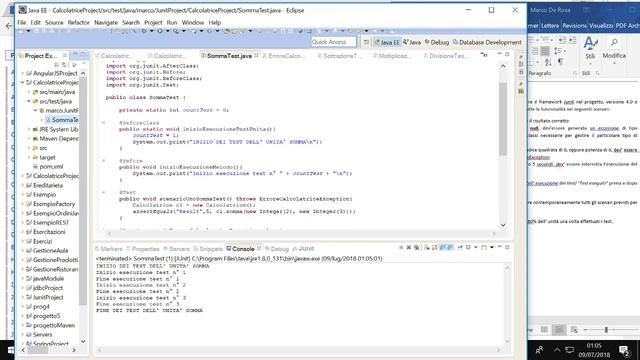Switch to the SottrazioneT... editor tab
640x360 pixels.
tap(340, 56)
